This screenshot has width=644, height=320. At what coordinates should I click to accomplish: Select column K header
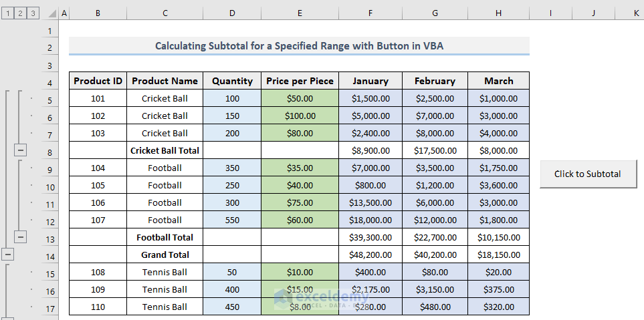[635, 13]
